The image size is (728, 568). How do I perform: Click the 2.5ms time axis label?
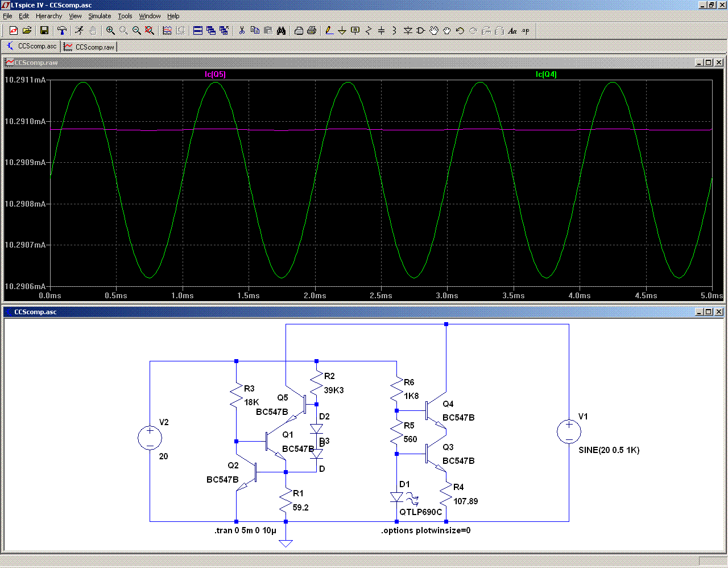[380, 296]
